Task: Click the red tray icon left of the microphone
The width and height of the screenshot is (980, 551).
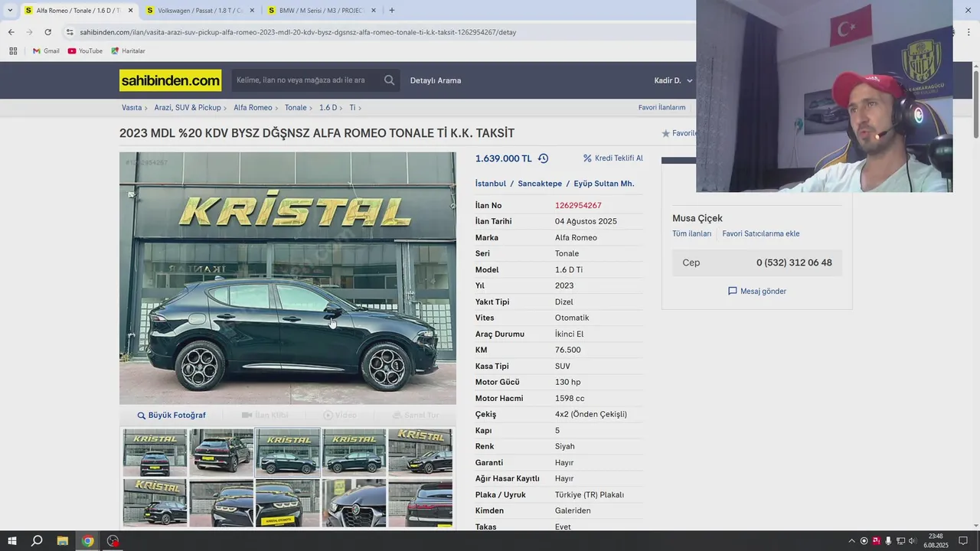Action: click(x=876, y=541)
